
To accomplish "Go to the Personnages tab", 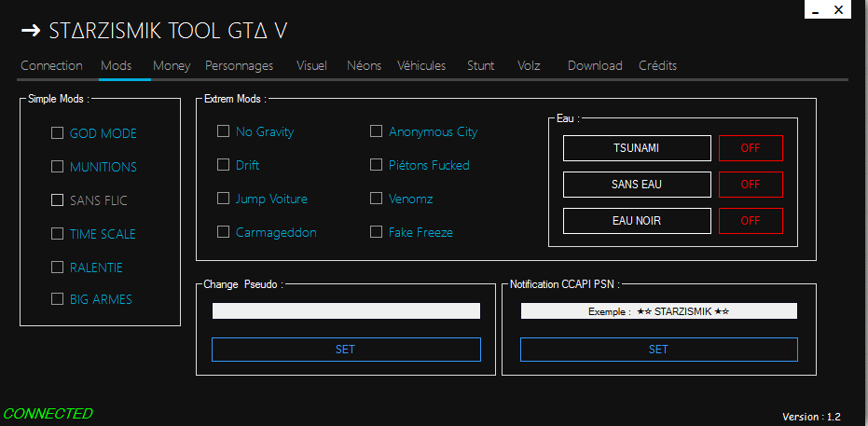I will pos(239,66).
